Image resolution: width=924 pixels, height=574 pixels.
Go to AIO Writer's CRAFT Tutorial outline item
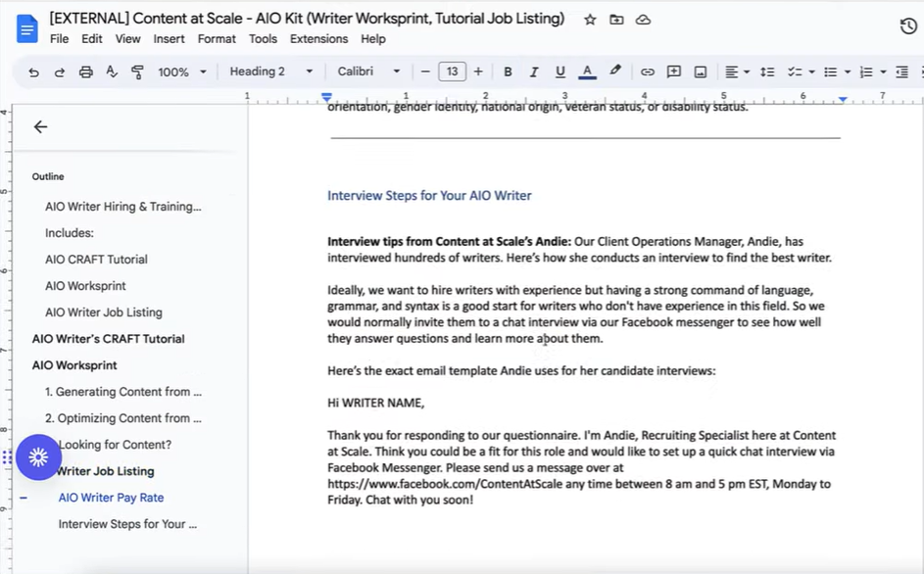click(x=108, y=339)
